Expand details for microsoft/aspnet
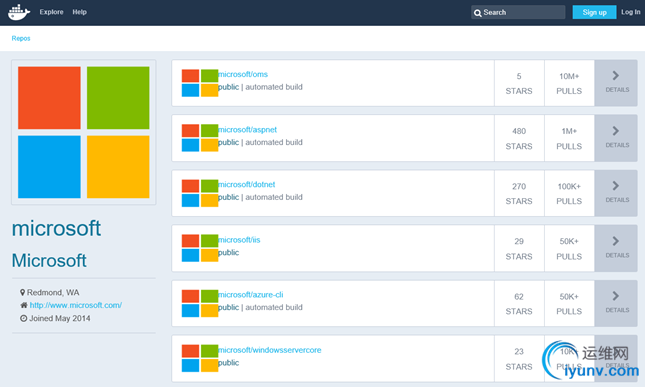 616,138
